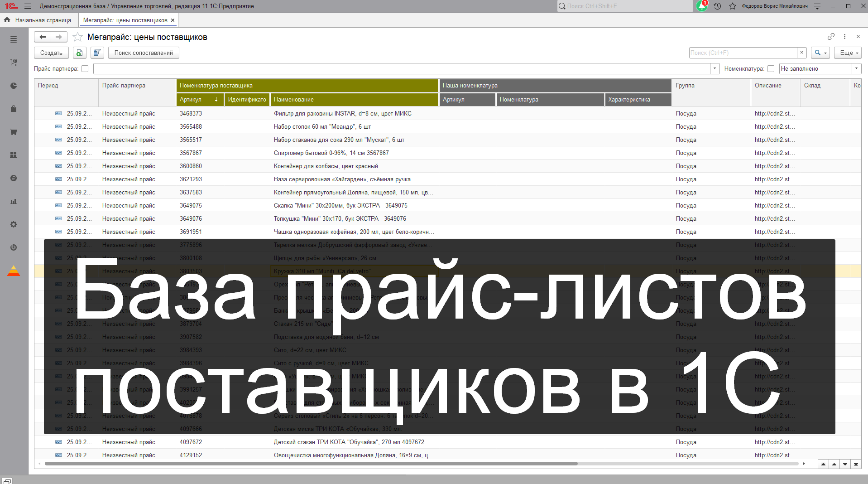Image resolution: width=868 pixels, height=484 pixels.
Task: Enable the Номенклатура filter checkbox
Action: 771,68
